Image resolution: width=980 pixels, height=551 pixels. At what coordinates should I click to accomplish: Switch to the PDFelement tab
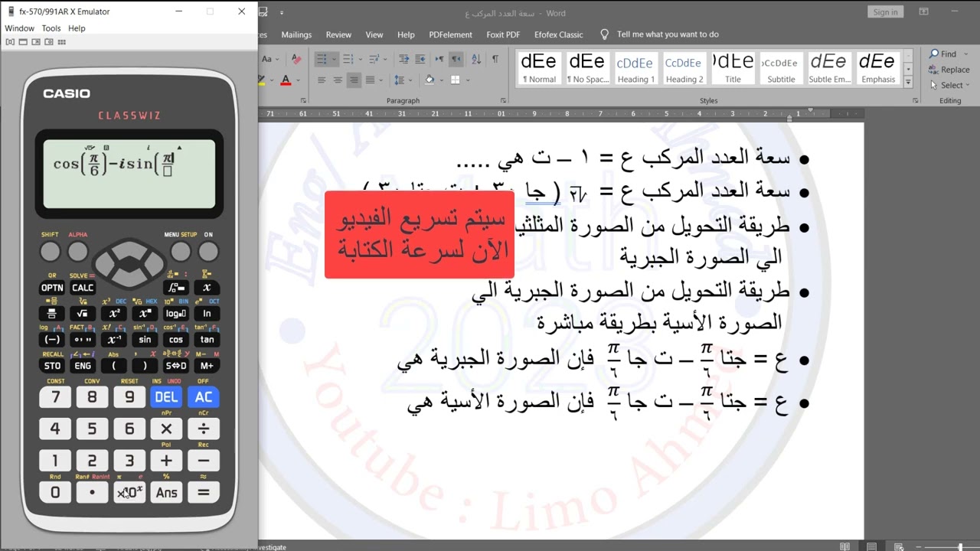point(450,34)
